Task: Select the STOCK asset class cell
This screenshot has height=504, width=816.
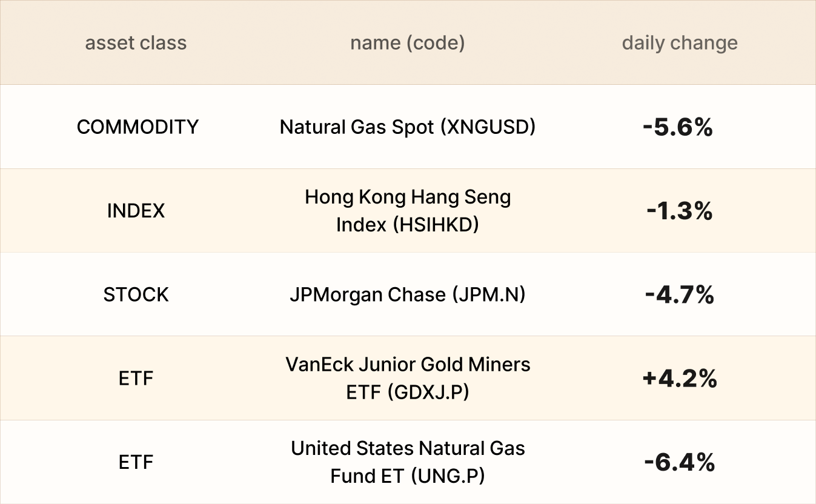Action: pyautogui.click(x=136, y=294)
